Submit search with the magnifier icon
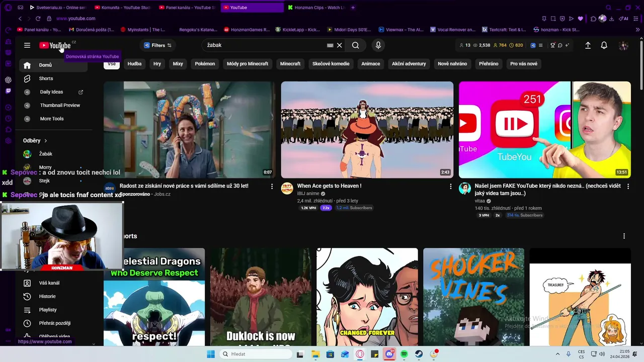This screenshot has width=644, height=362. tap(356, 45)
